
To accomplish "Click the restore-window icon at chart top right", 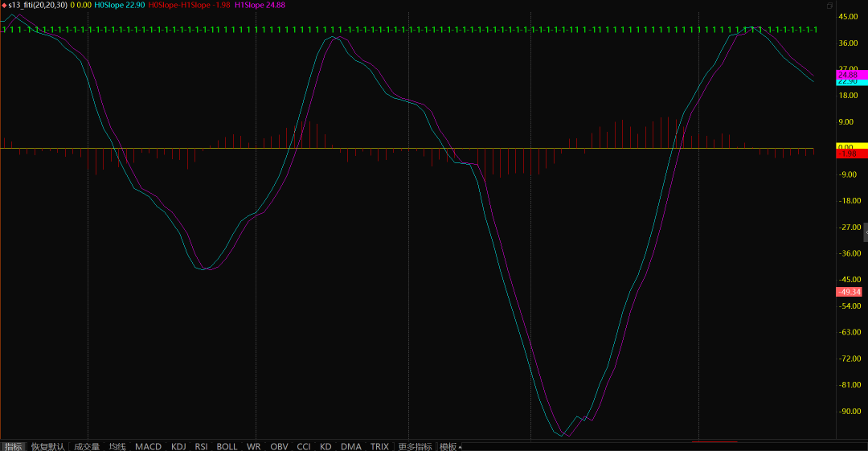I will (829, 6).
